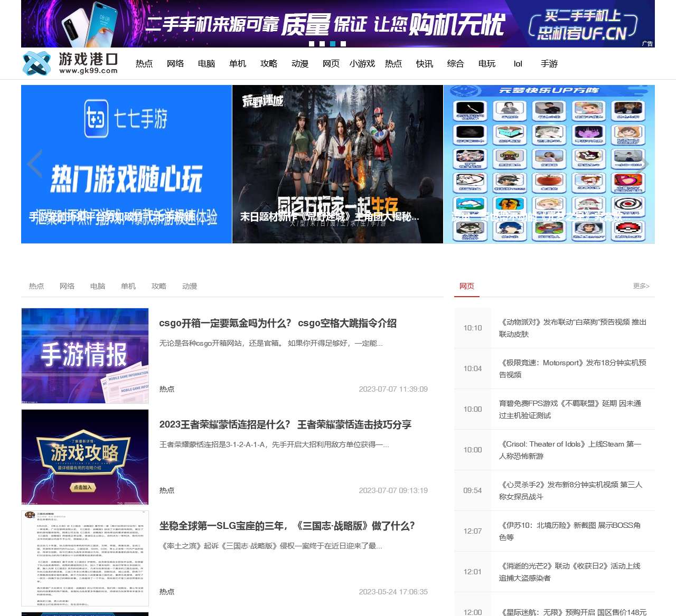Open 《不羁联盟》延期 news item

570,409
